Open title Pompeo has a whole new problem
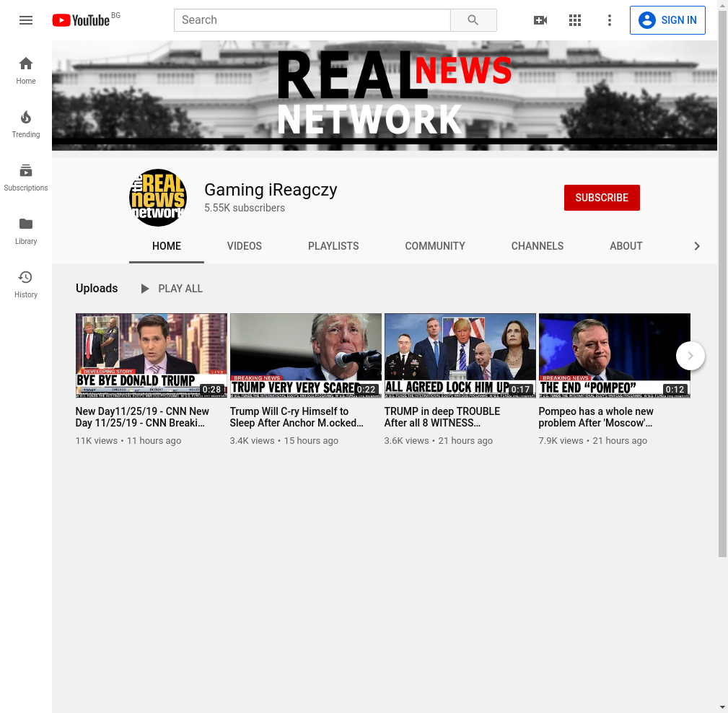 [x=596, y=417]
